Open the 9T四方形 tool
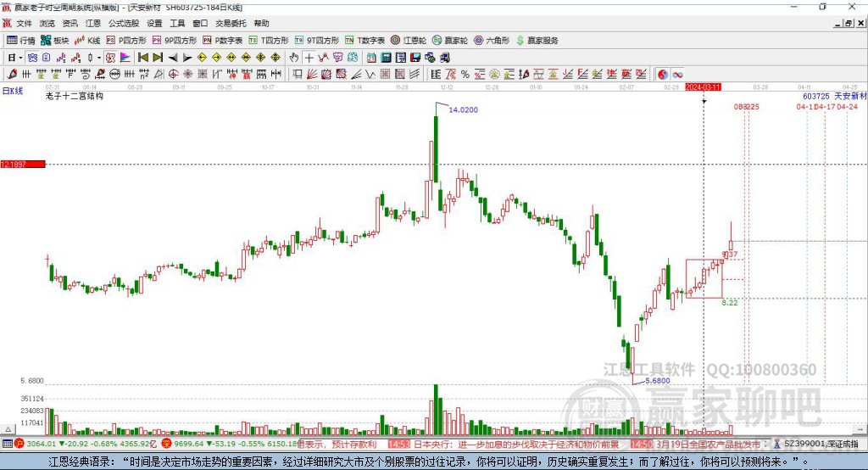The width and height of the screenshot is (868, 470). coord(317,41)
